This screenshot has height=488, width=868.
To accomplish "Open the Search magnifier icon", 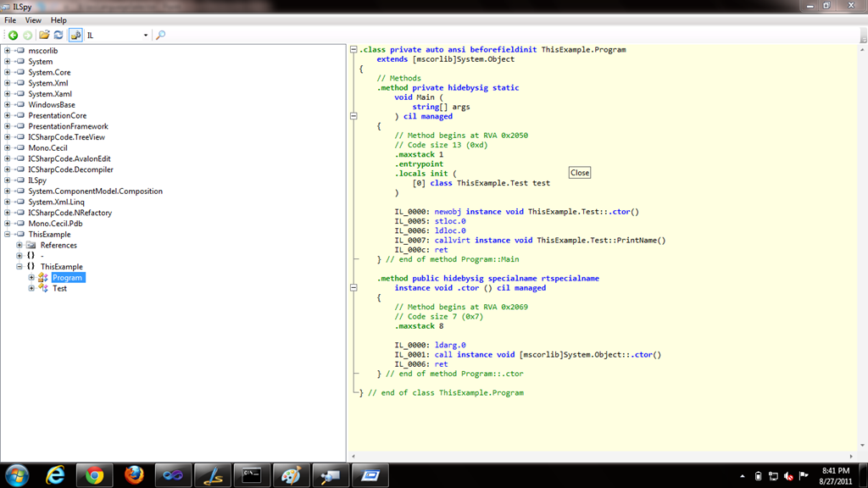I will (x=160, y=35).
